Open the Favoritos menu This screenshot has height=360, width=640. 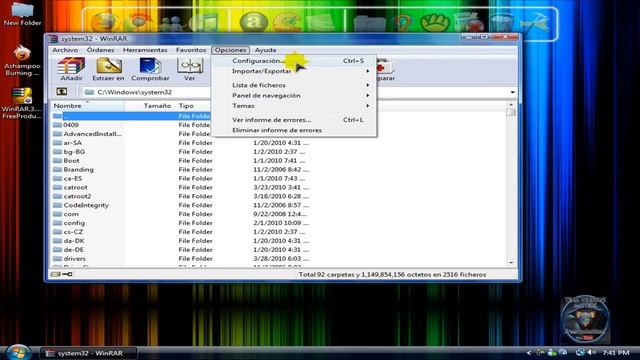click(191, 50)
